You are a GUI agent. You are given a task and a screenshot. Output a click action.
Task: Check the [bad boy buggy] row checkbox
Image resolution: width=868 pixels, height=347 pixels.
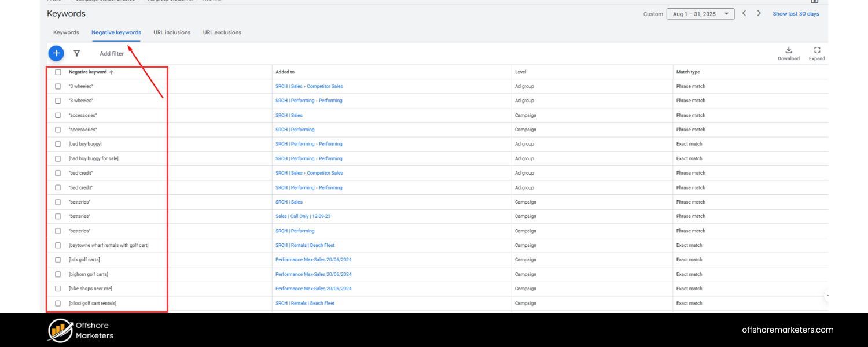58,144
